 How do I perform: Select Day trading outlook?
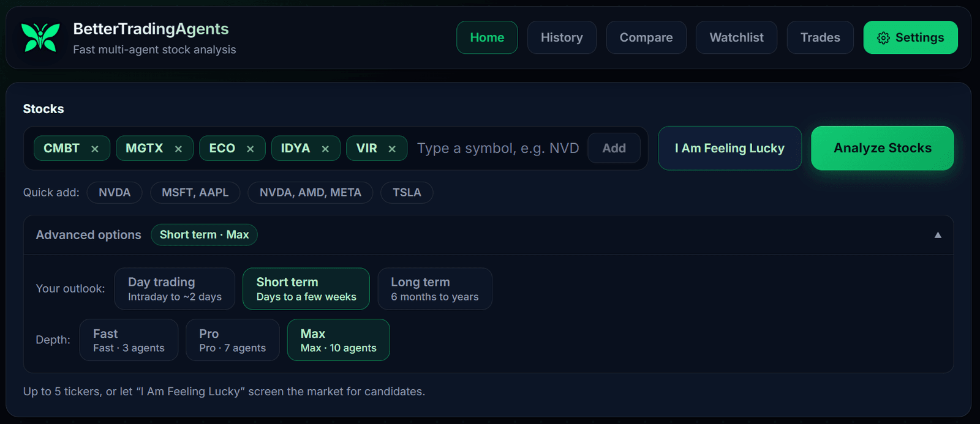(175, 289)
